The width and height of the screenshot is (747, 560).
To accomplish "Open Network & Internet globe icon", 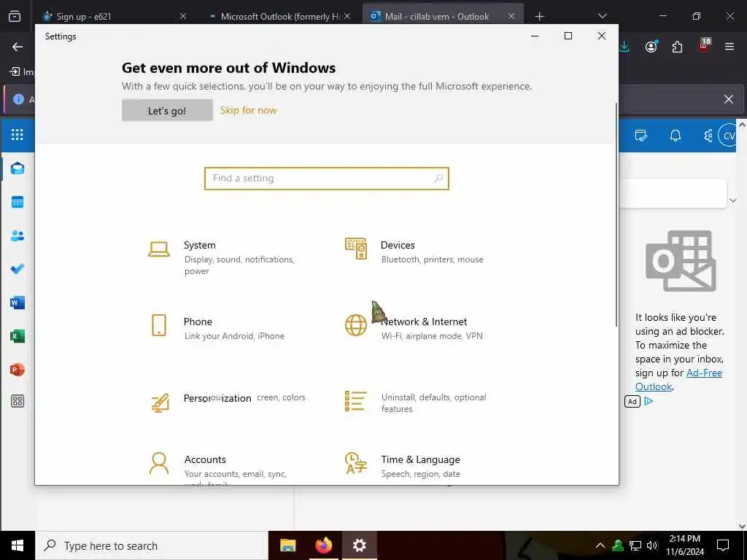I will coord(355,326).
